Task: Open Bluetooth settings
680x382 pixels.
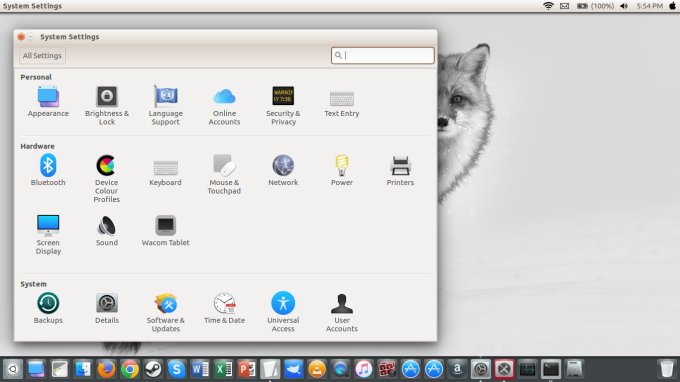Action: pos(48,170)
